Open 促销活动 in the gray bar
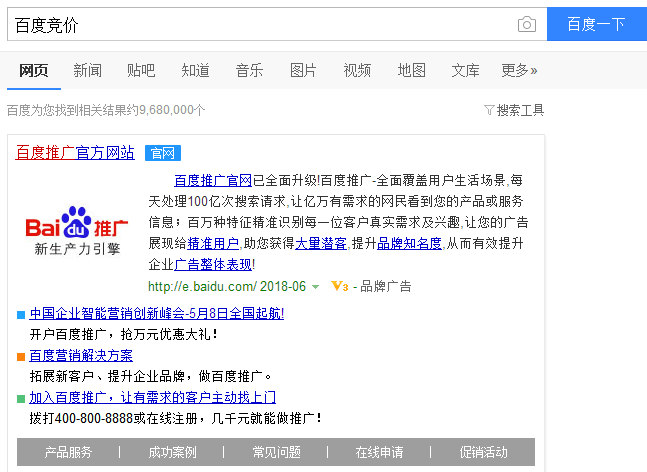The height and width of the screenshot is (472, 647). pos(483,452)
